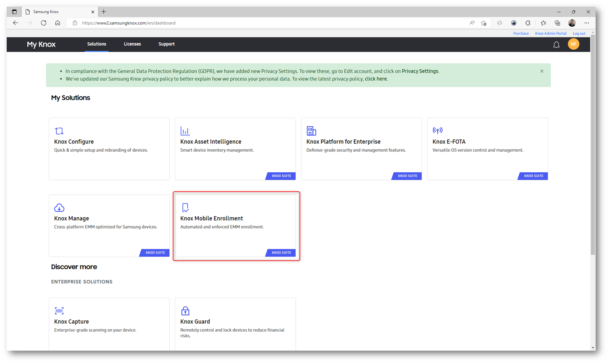
Task: Click the Read aloud icon in address bar
Action: tap(472, 23)
